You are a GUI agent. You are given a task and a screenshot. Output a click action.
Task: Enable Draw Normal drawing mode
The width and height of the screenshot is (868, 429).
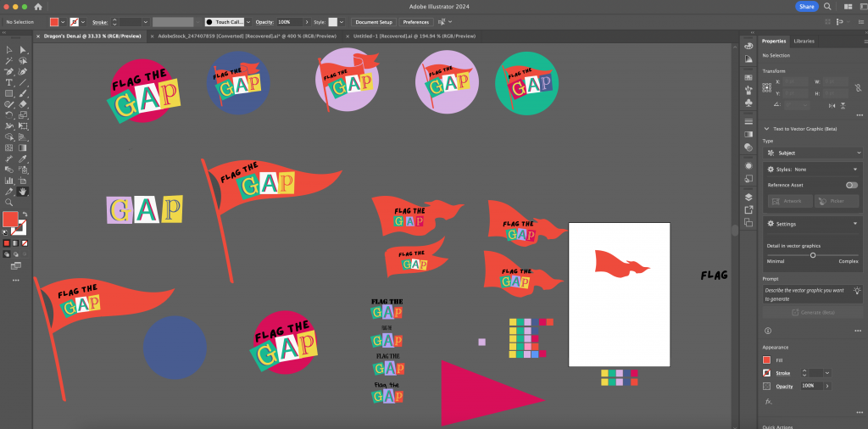[x=7, y=254]
